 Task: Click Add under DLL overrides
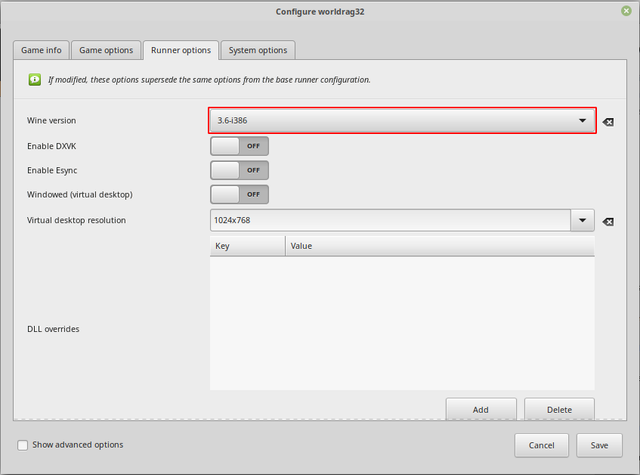click(x=481, y=409)
